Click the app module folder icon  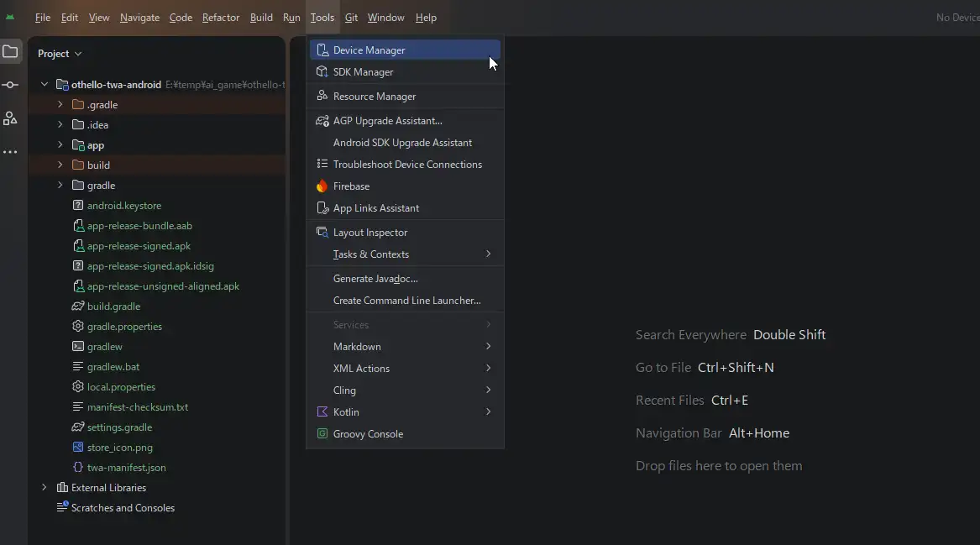(x=78, y=145)
